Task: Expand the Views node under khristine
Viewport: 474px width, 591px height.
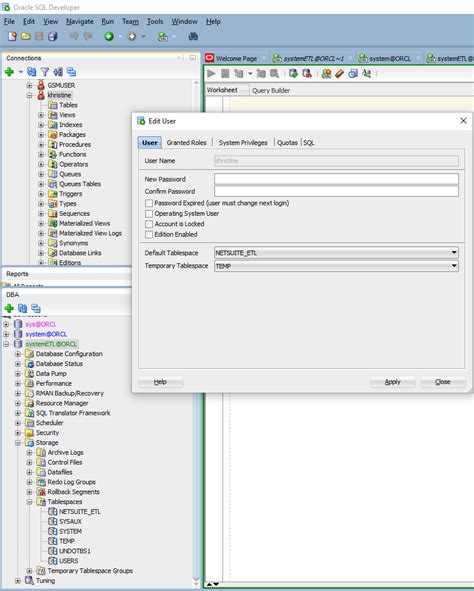Action: [x=41, y=115]
